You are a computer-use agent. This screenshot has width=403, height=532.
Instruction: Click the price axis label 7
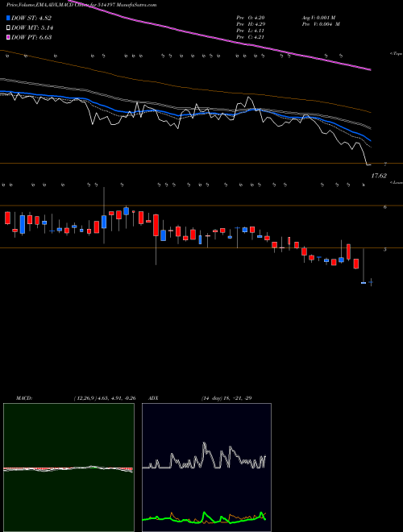pos(385,164)
